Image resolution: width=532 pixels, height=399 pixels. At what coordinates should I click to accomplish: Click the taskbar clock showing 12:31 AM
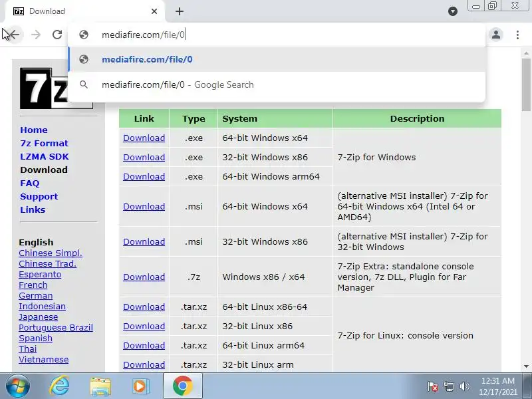coord(497,386)
